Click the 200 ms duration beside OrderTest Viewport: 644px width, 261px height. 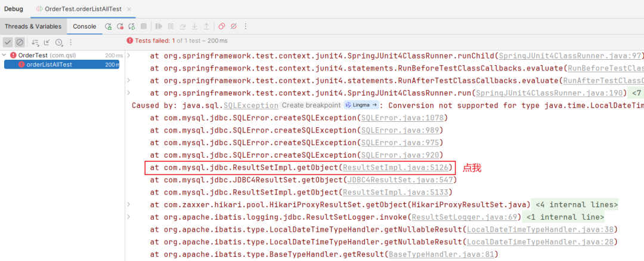114,55
